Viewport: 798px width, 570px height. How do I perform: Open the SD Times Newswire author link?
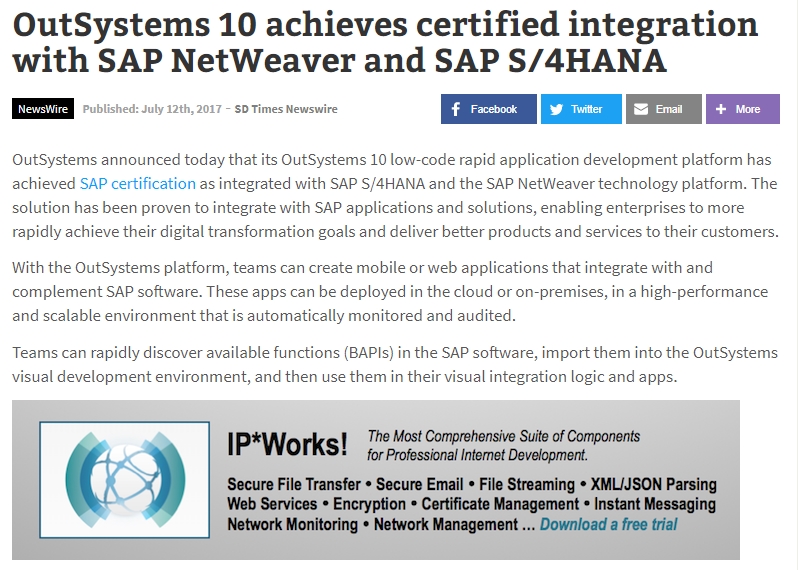[286, 109]
